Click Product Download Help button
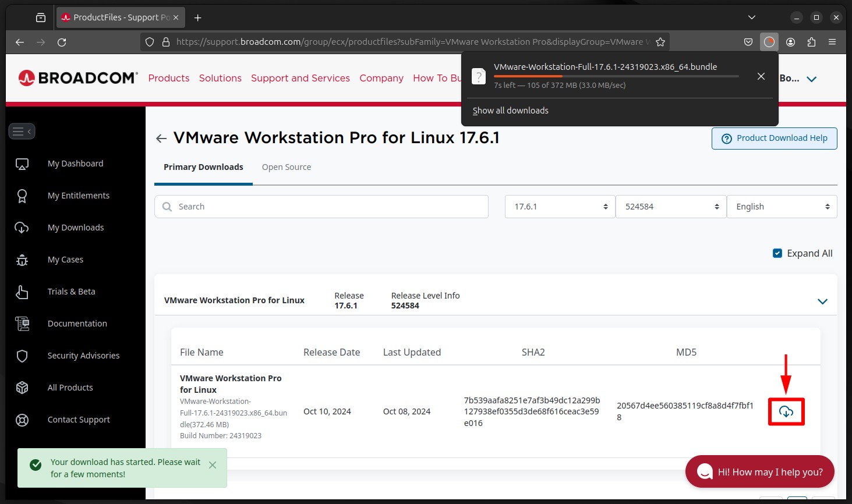The width and height of the screenshot is (852, 504). tap(774, 139)
